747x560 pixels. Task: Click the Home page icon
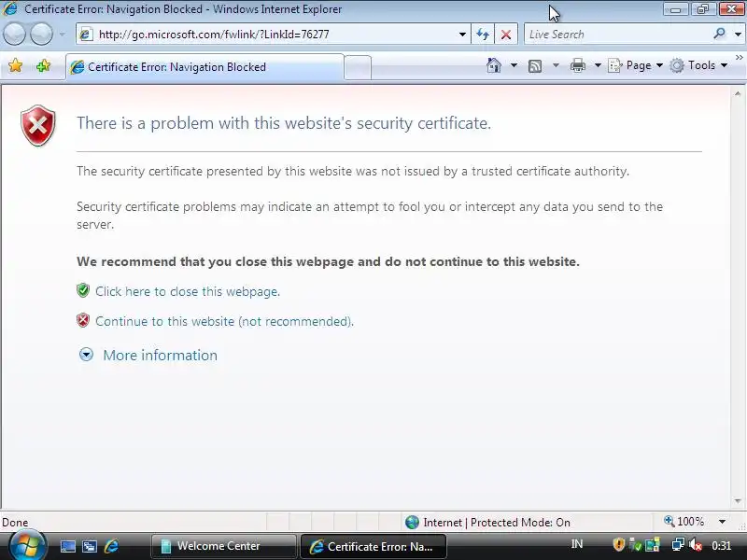coord(494,65)
